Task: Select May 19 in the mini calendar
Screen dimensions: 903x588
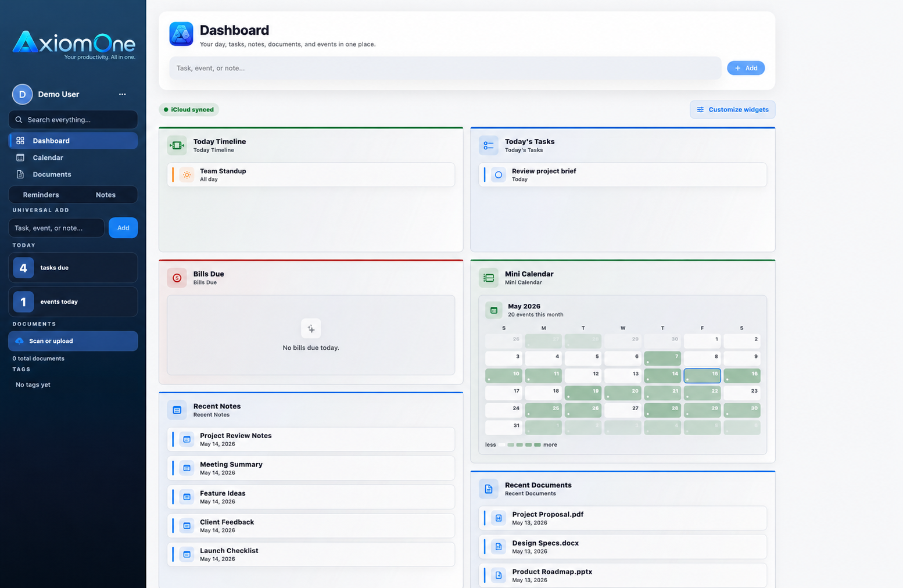Action: point(583,393)
